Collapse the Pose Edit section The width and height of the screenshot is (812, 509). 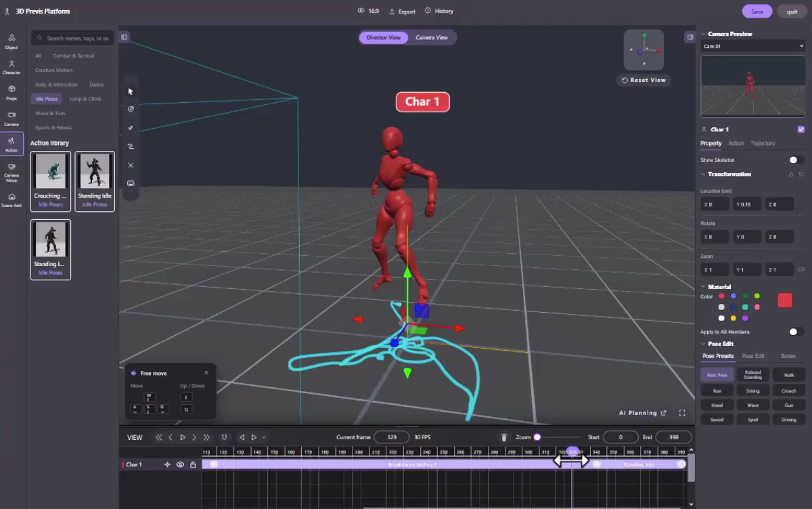[x=703, y=344]
